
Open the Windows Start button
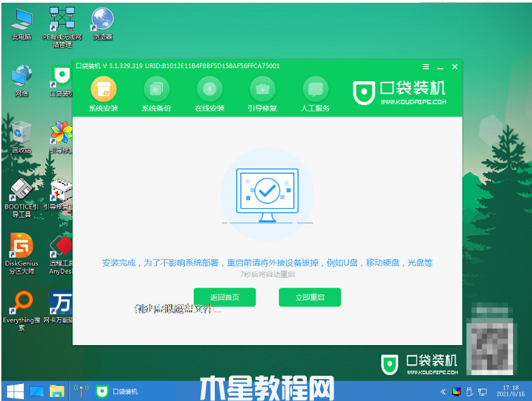tap(15, 391)
